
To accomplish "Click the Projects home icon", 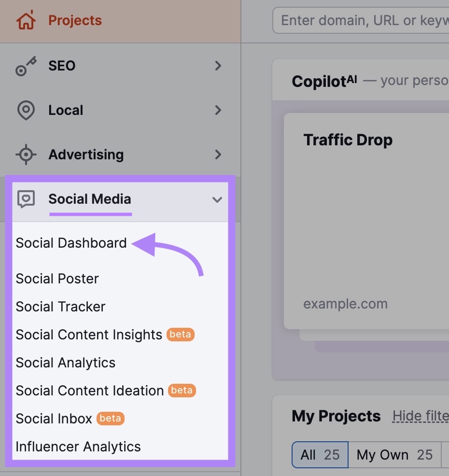I will click(26, 20).
